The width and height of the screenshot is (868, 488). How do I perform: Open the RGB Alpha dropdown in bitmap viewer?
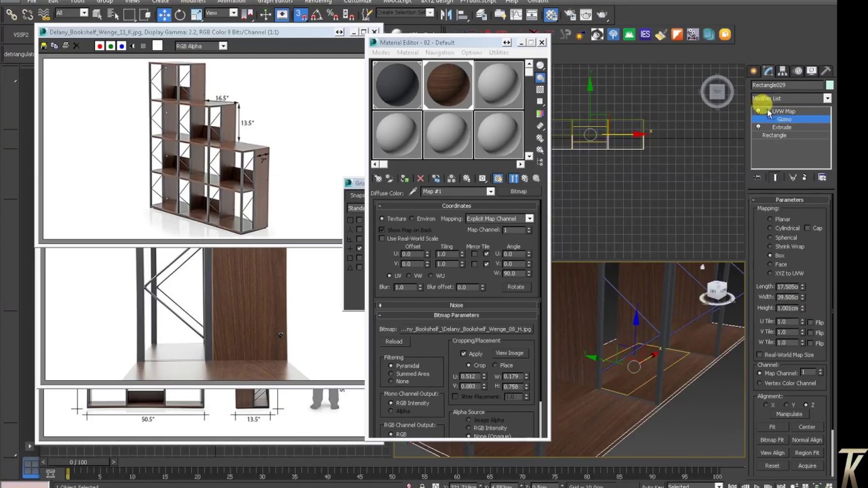click(222, 46)
